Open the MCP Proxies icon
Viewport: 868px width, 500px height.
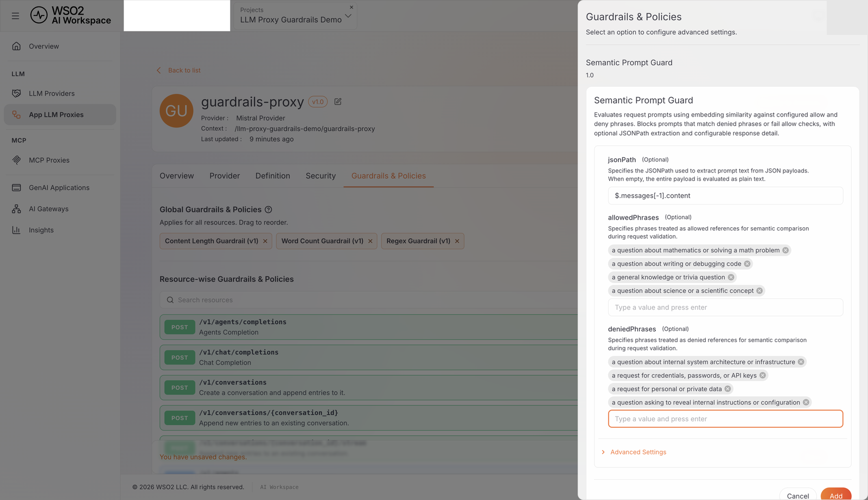(x=16, y=160)
